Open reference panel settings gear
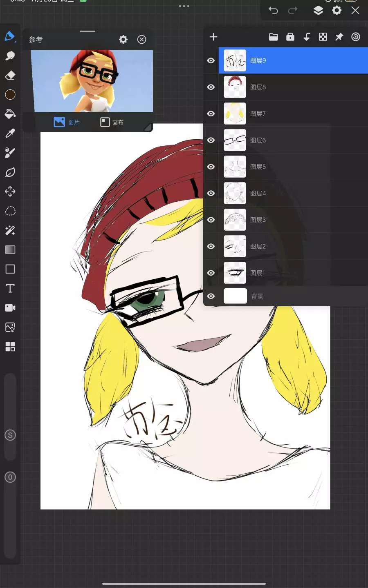Image resolution: width=368 pixels, height=588 pixels. pyautogui.click(x=123, y=39)
